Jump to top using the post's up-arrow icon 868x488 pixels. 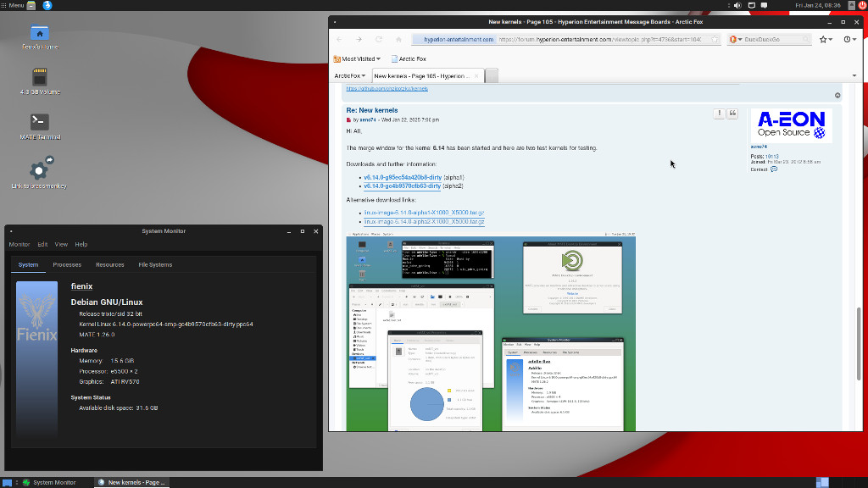coord(837,95)
